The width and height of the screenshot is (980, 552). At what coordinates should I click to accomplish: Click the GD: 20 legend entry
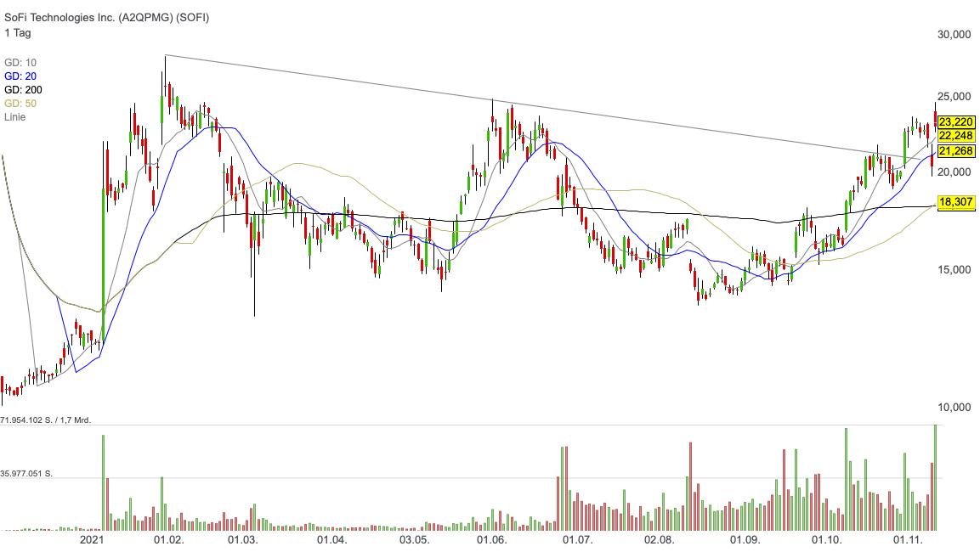(20, 76)
